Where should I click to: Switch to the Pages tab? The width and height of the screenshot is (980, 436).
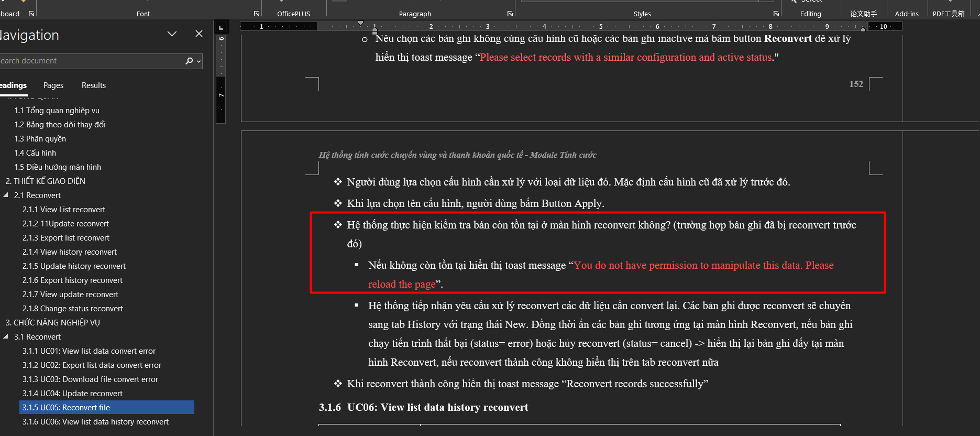pyautogui.click(x=53, y=85)
